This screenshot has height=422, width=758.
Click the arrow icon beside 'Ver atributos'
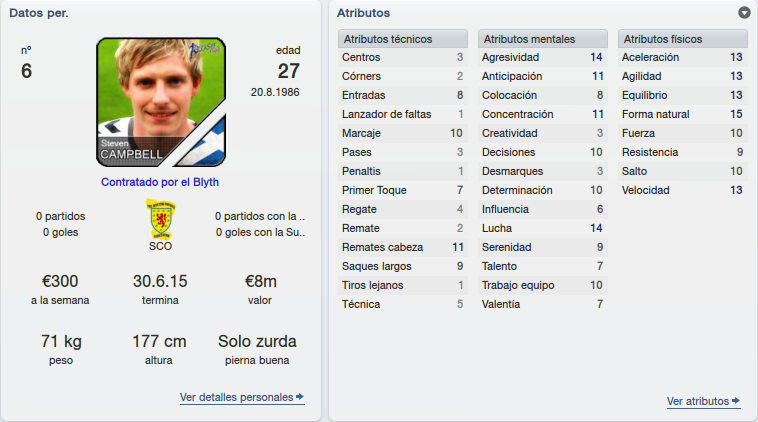click(x=736, y=401)
